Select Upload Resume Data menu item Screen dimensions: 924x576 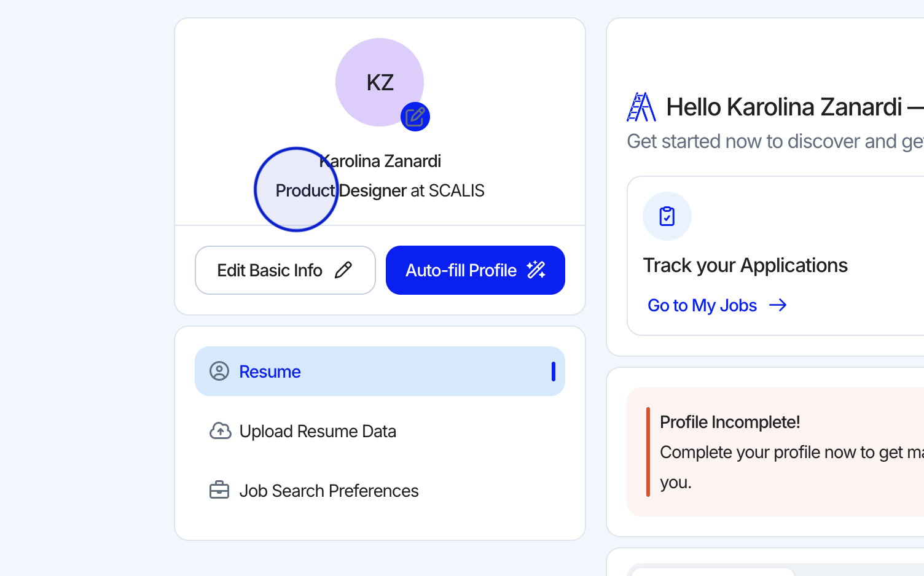[x=318, y=431]
